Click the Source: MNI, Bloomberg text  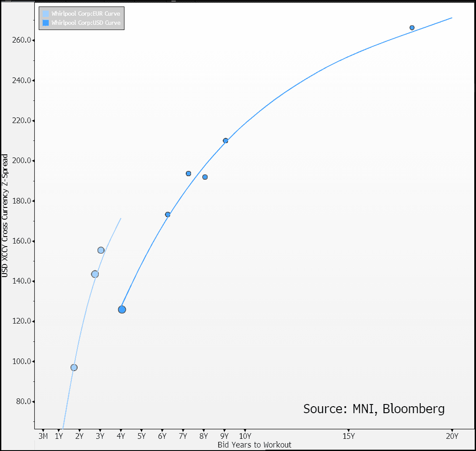[x=374, y=409]
